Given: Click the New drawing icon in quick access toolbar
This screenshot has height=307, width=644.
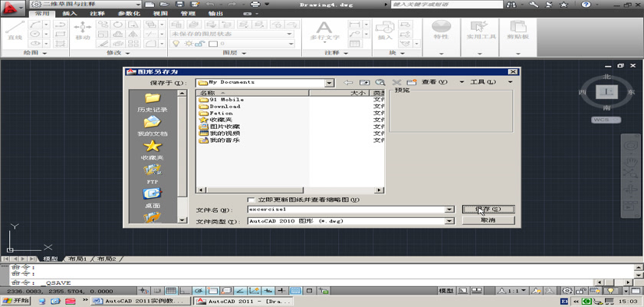Looking at the screenshot, I should [150, 5].
